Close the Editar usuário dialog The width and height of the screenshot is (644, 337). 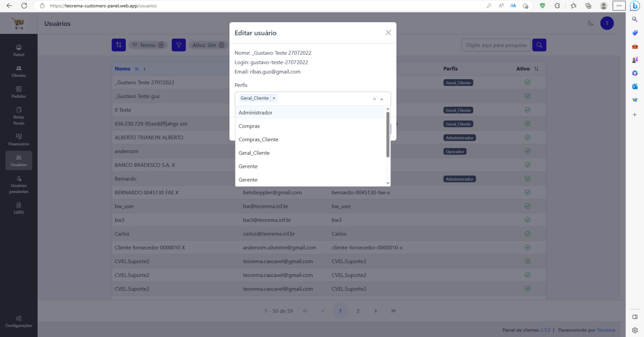(388, 33)
